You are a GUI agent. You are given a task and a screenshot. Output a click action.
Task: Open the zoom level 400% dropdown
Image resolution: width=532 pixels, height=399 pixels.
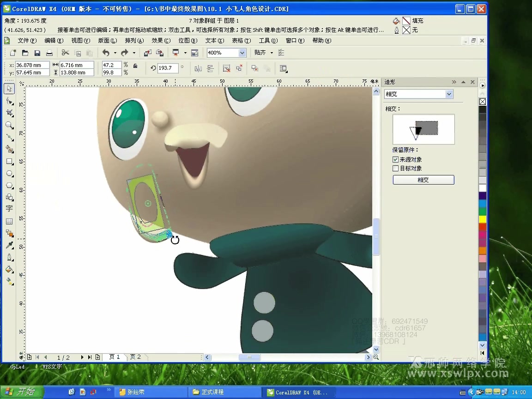tap(242, 53)
